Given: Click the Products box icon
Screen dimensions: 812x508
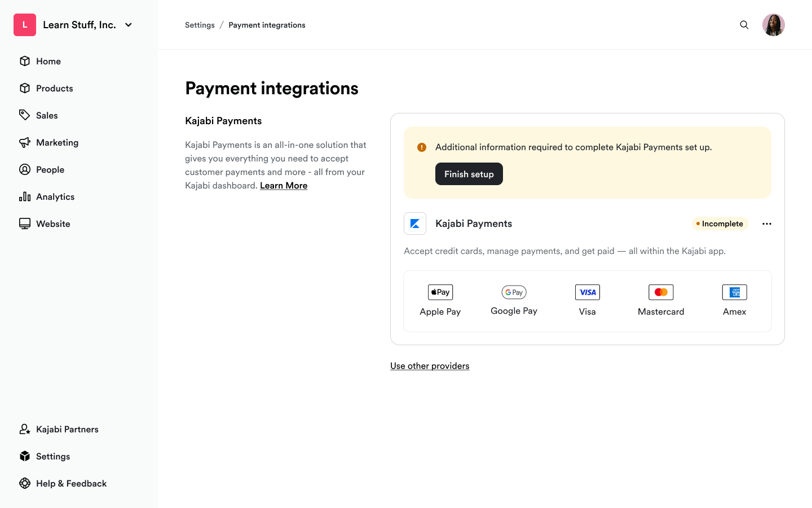Looking at the screenshot, I should (x=25, y=88).
